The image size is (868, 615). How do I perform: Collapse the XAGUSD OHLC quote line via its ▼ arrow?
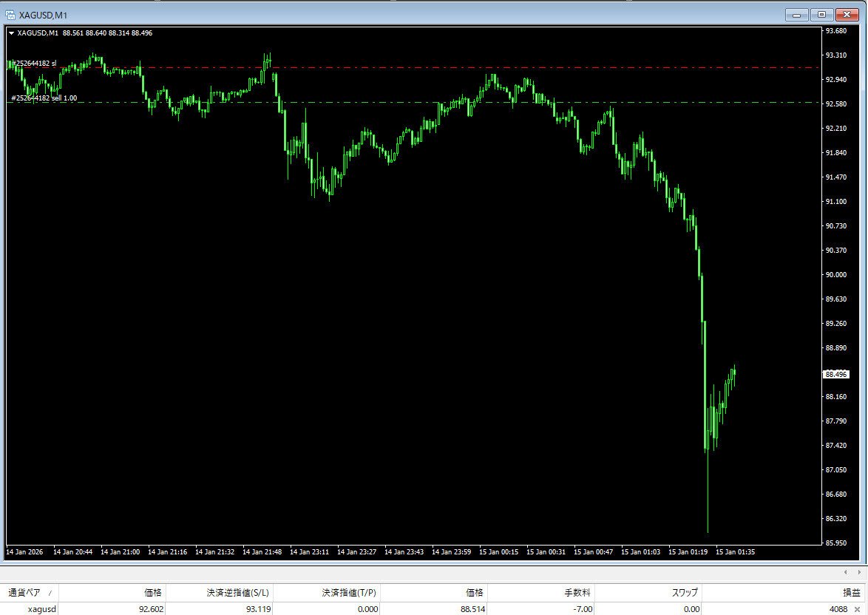click(12, 33)
